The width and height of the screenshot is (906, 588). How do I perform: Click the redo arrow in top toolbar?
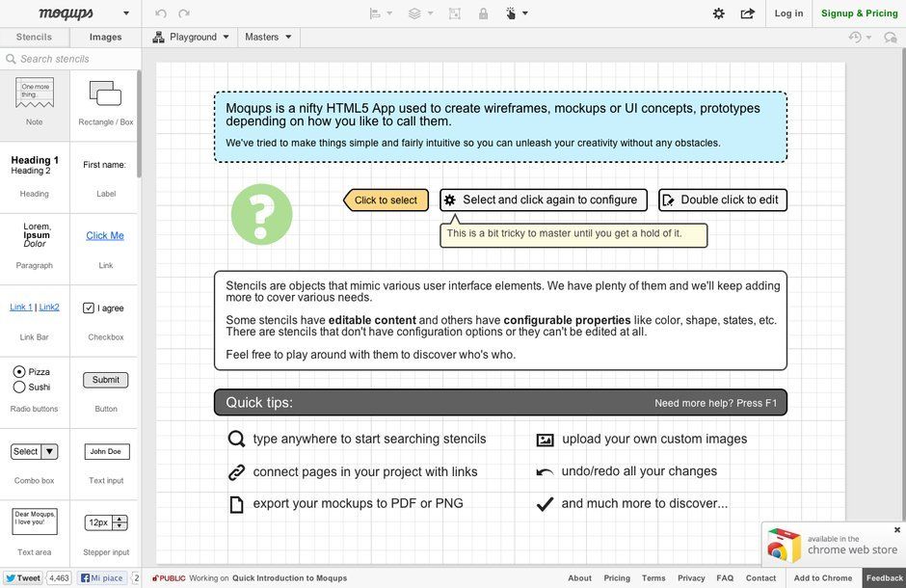[184, 13]
